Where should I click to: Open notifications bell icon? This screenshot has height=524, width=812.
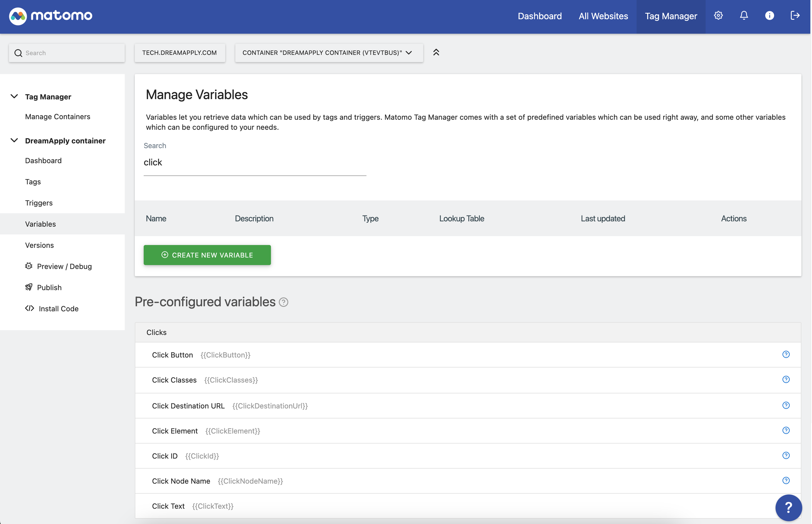[x=744, y=16]
